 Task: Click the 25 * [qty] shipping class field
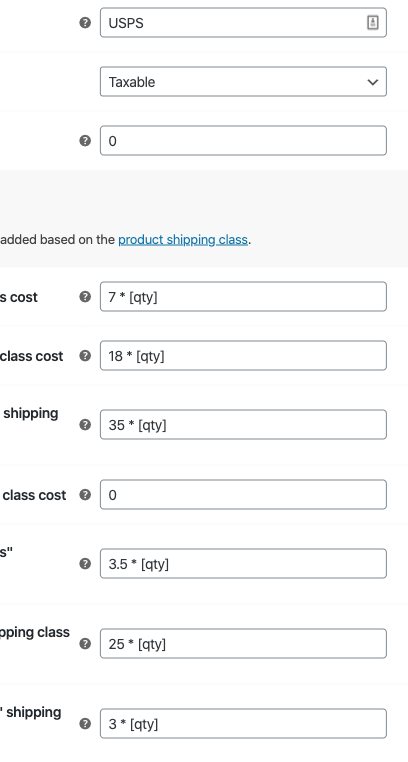click(x=243, y=644)
